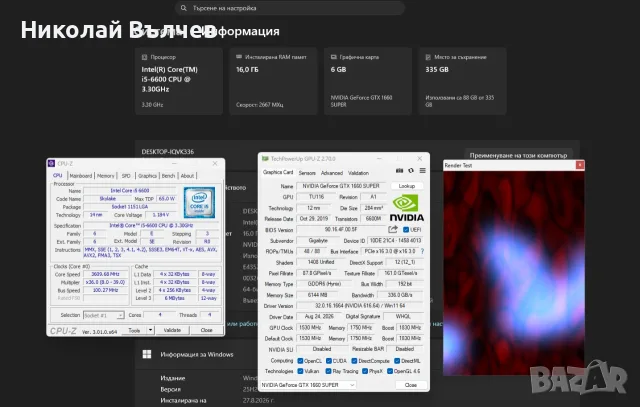Click the BIOS export share icon in GPU-Z
Image resolution: width=640 pixels, height=407 pixels.
[393, 229]
